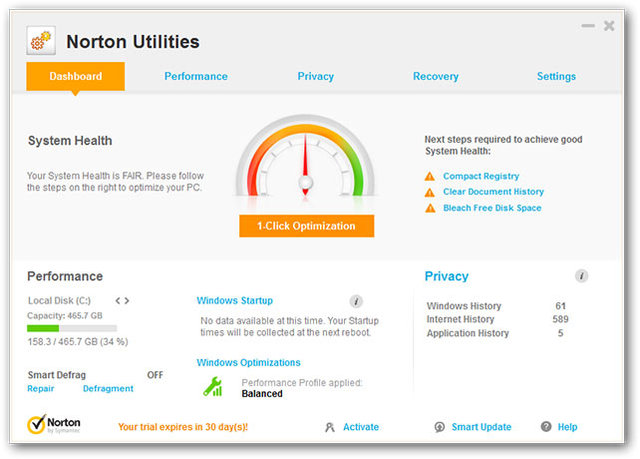
Task: Click the Smart Update refresh icon
Action: click(x=439, y=427)
